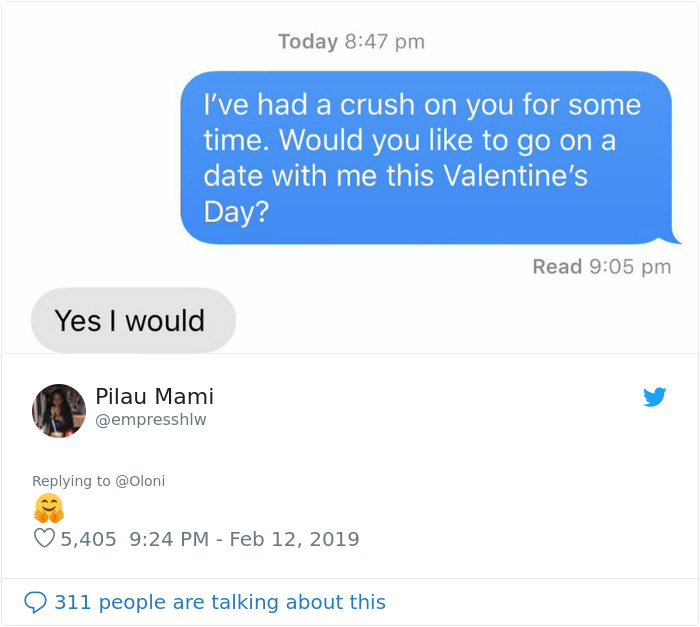Open the @Oloni mention link
700x627 pixels.
click(140, 481)
